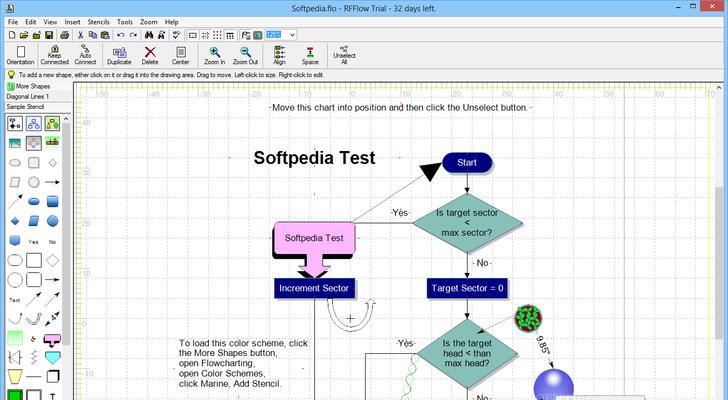Open the View menu
The image size is (728, 400).
click(50, 22)
